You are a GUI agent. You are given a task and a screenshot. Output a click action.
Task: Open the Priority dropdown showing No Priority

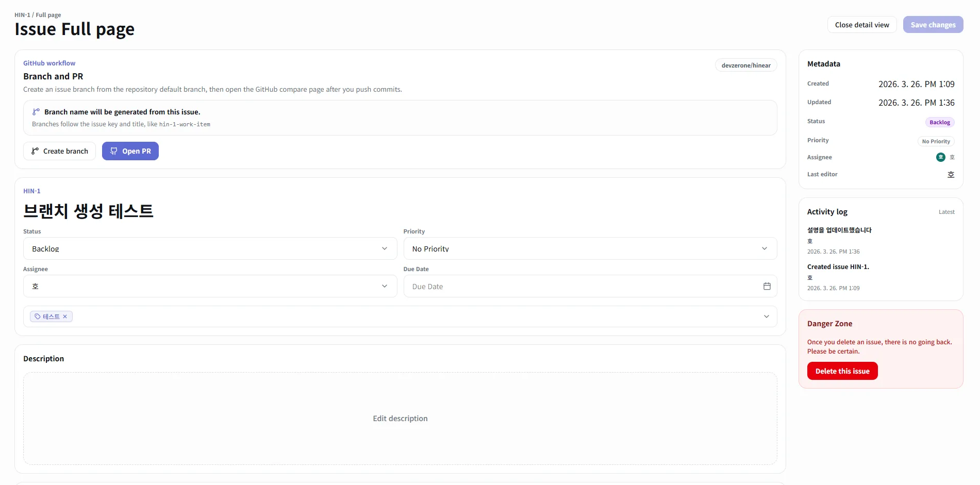tap(590, 248)
